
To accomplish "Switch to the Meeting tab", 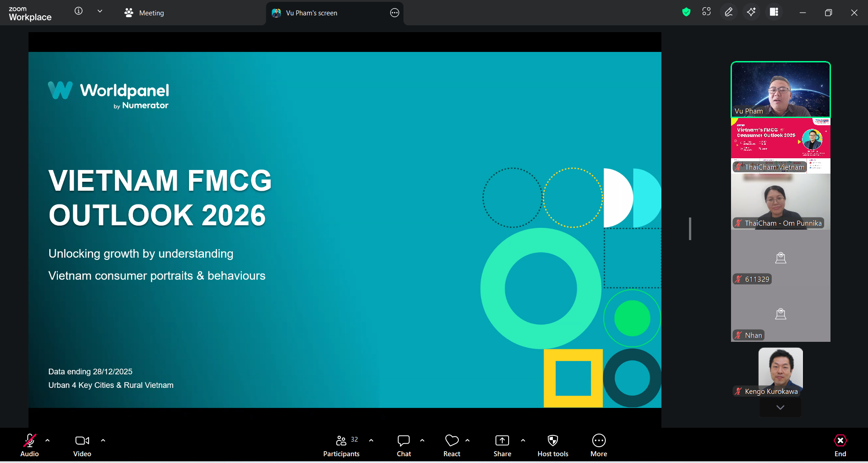I will (145, 13).
